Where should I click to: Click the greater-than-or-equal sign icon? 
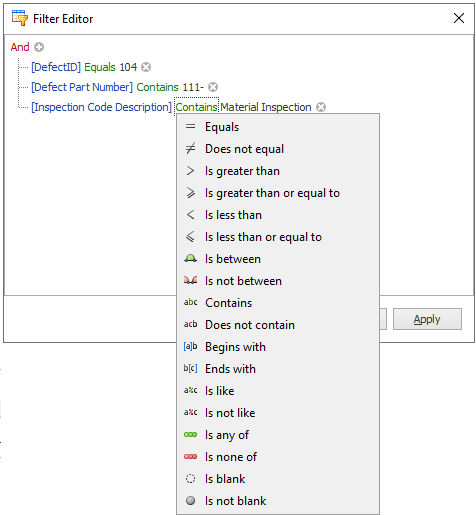[x=190, y=193]
